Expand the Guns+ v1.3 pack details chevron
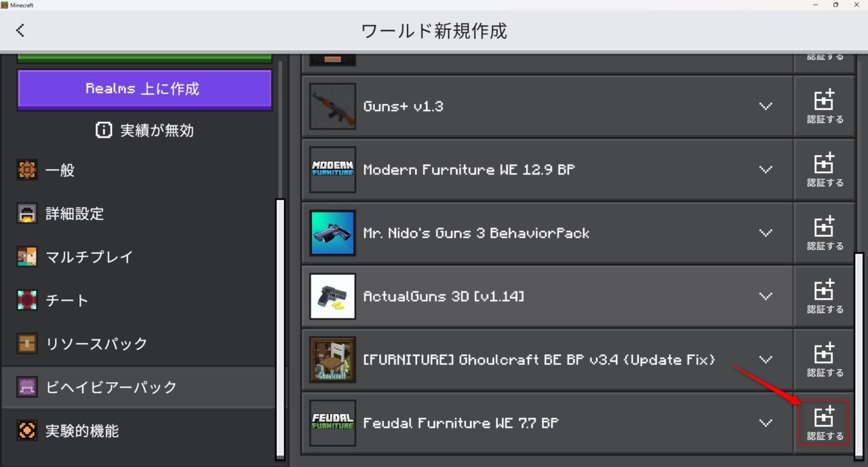 pyautogui.click(x=766, y=106)
